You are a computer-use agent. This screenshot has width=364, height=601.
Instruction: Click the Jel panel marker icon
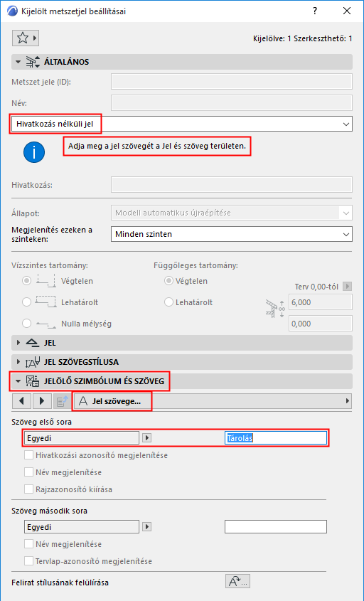point(33,343)
